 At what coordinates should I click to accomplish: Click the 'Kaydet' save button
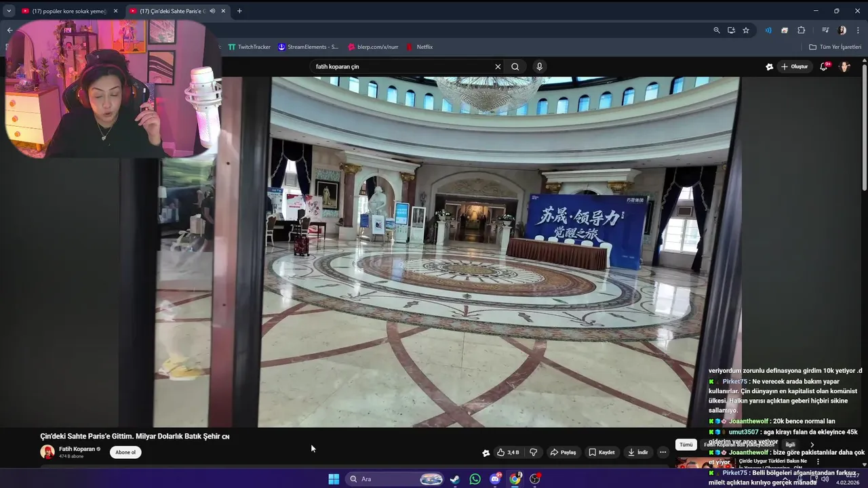(x=601, y=452)
